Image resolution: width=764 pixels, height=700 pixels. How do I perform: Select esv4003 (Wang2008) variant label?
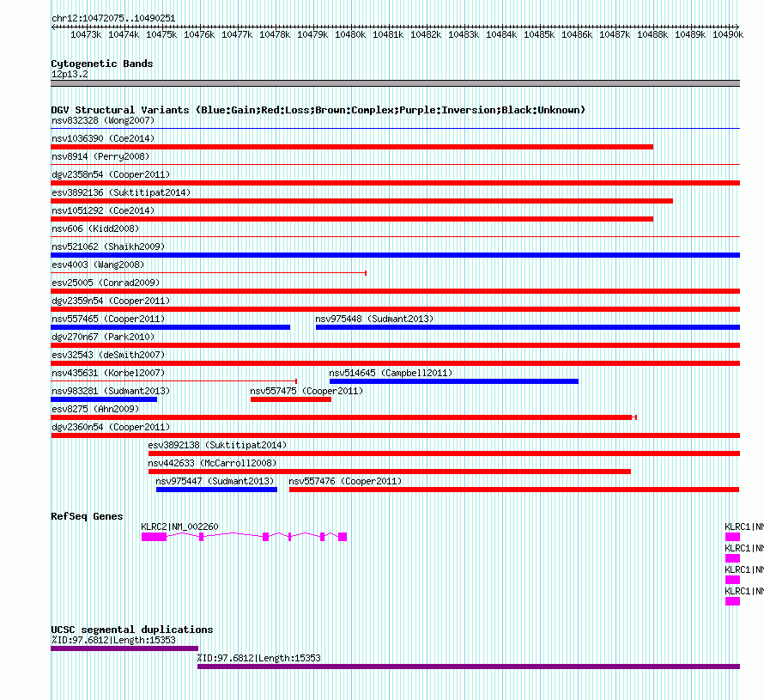[98, 265]
